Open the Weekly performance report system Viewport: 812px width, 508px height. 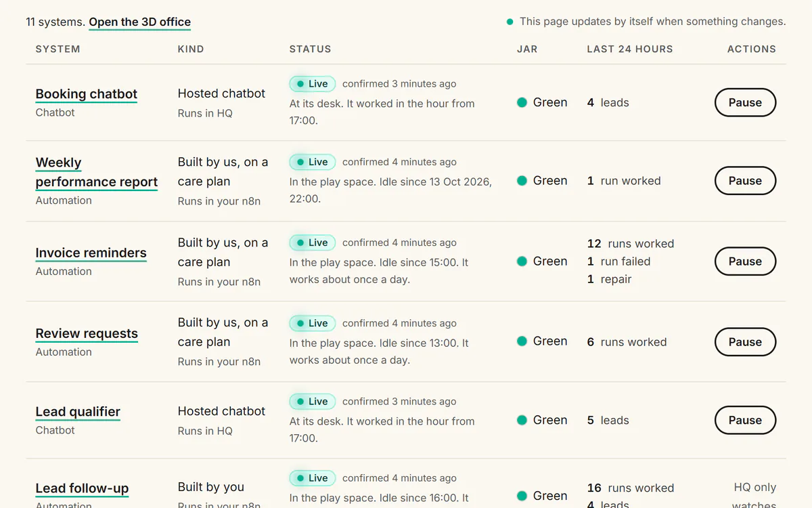(x=96, y=172)
